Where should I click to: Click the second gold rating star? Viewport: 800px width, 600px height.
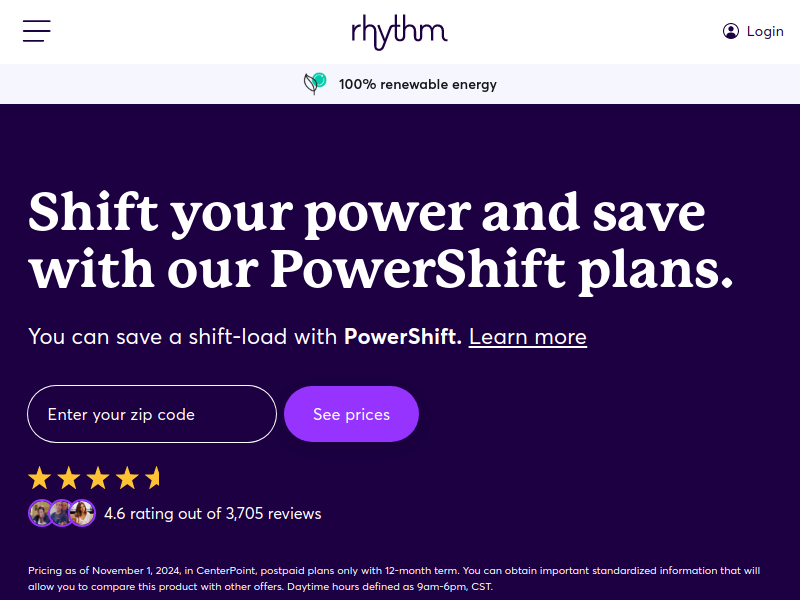68,479
